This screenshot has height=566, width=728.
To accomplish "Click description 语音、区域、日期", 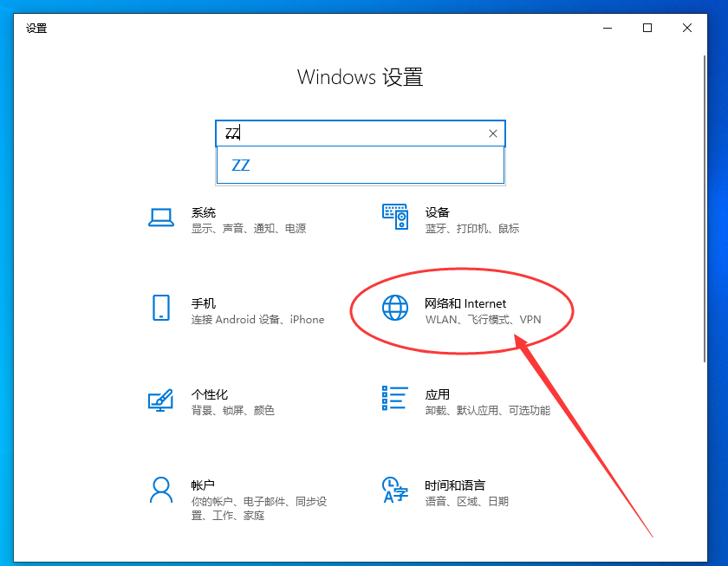I will (x=467, y=502).
